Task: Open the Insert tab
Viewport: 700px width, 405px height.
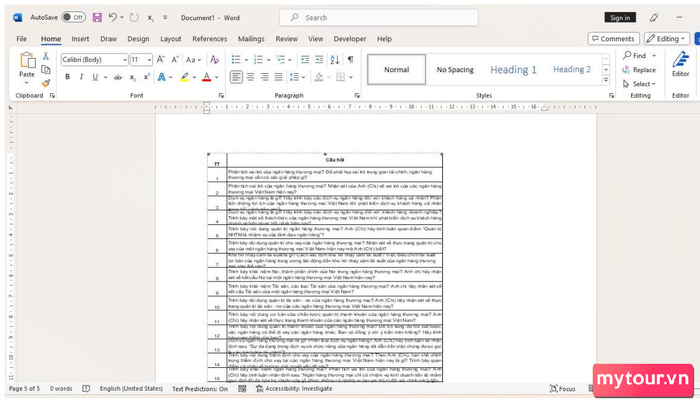Action: click(x=80, y=39)
